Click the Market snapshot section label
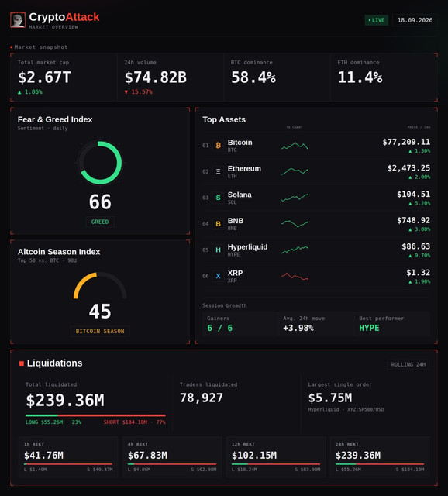The height and width of the screenshot is (496, 448). point(41,47)
